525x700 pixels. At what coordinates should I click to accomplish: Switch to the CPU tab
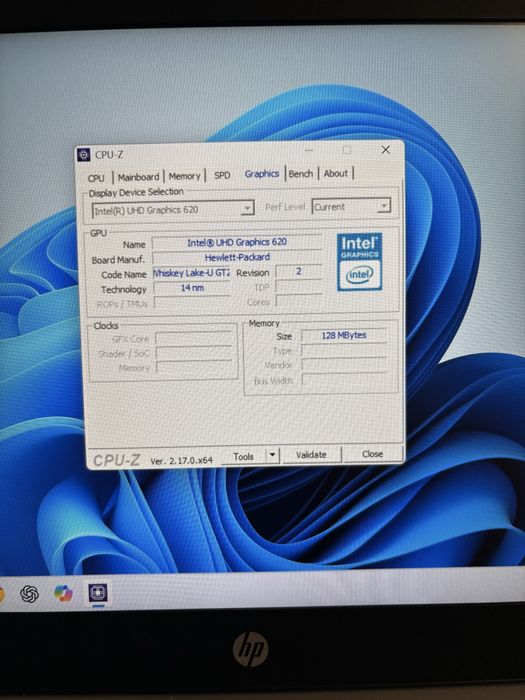[96, 178]
